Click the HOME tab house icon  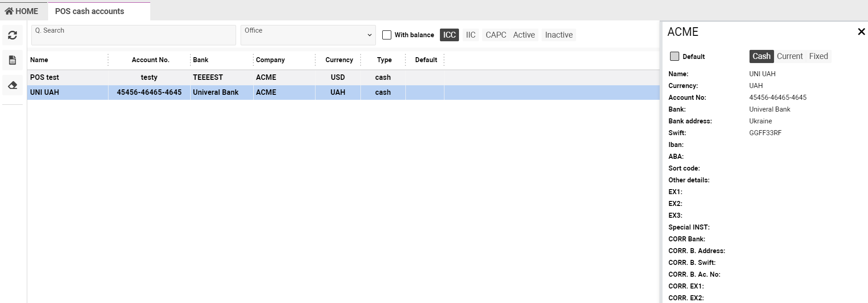(x=9, y=11)
